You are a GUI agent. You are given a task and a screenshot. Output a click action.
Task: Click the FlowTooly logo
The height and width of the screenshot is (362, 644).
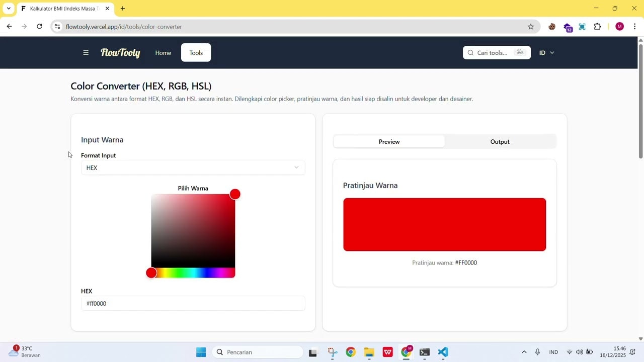120,52
